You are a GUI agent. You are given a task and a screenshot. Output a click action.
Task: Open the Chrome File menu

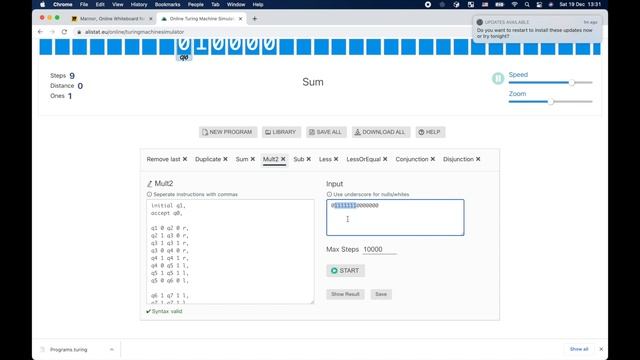84,4
